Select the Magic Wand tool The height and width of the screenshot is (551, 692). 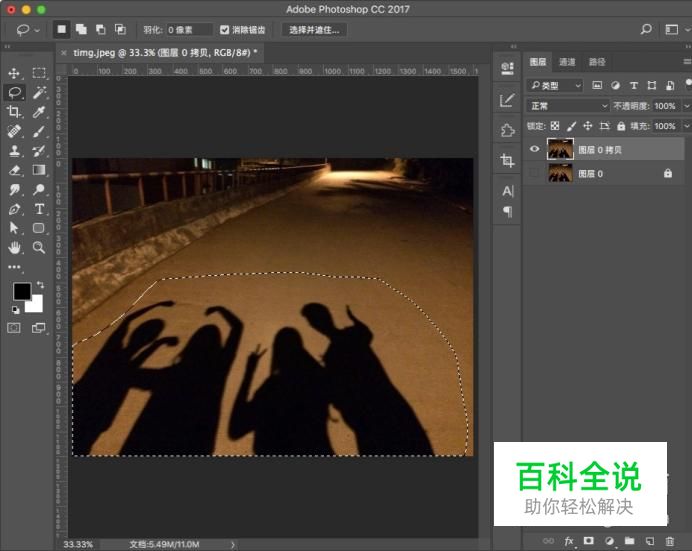point(39,92)
